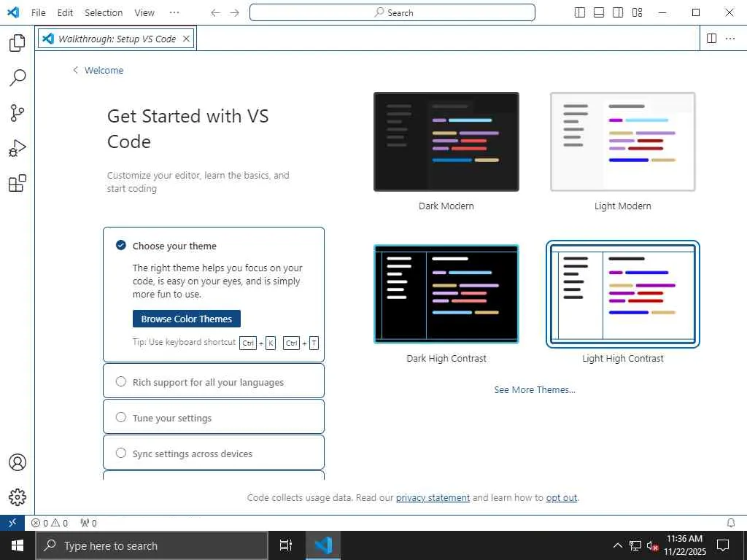Open the Selection menu
This screenshot has width=747, height=560.
tap(104, 13)
